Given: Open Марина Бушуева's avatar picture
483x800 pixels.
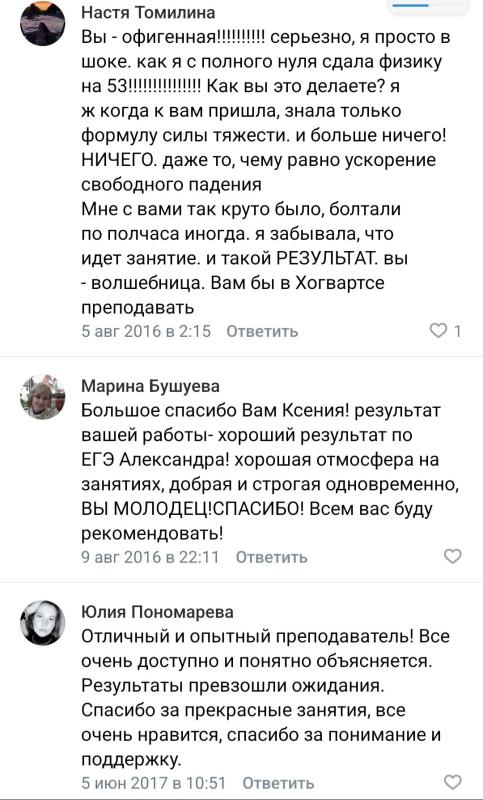Looking at the screenshot, I should point(42,396).
